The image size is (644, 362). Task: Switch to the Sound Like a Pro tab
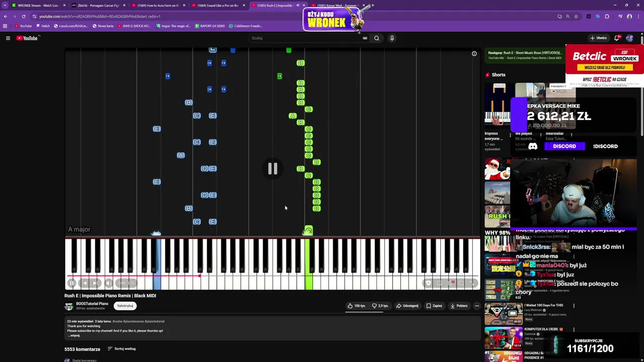click(217, 6)
